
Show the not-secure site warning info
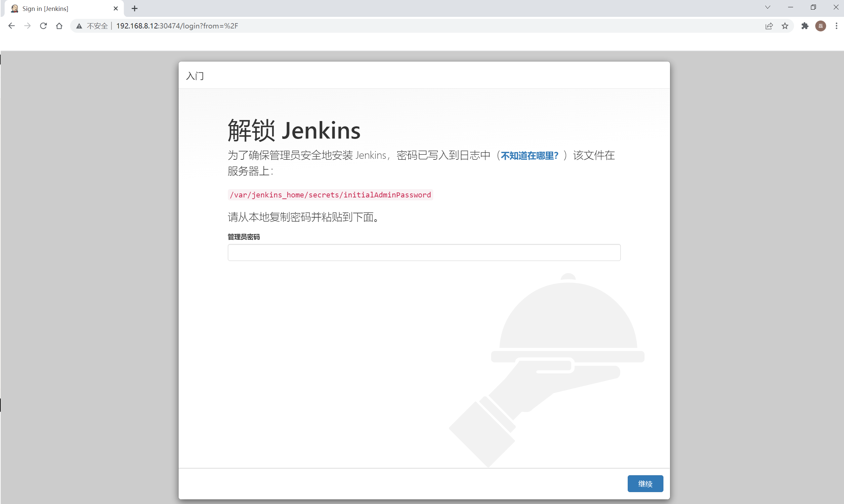(x=92, y=26)
